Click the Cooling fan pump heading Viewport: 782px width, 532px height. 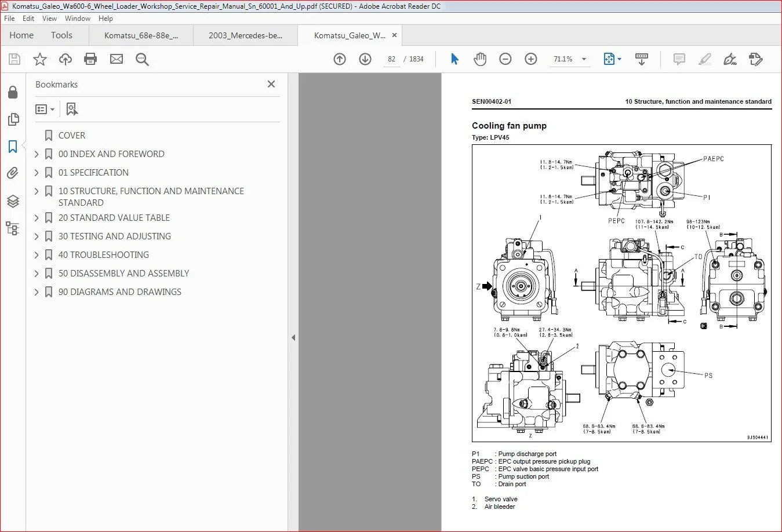[509, 126]
